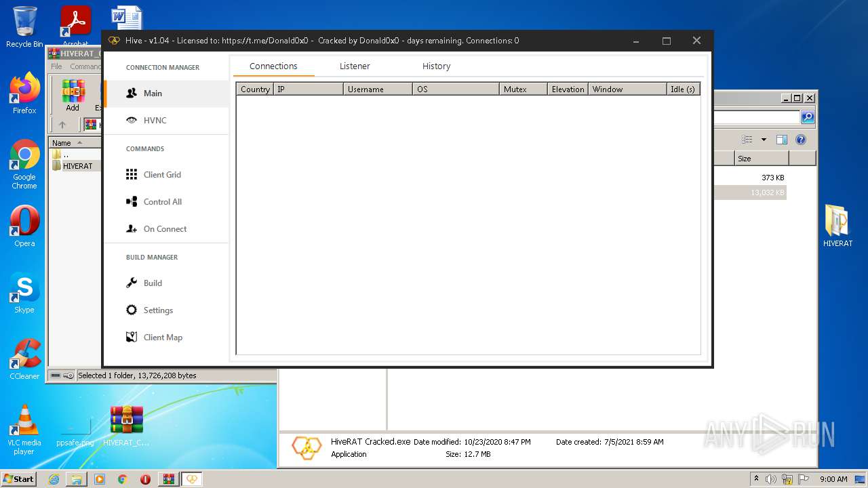Open the HVNC section in Hive sidebar
The image size is (868, 488).
166,121
